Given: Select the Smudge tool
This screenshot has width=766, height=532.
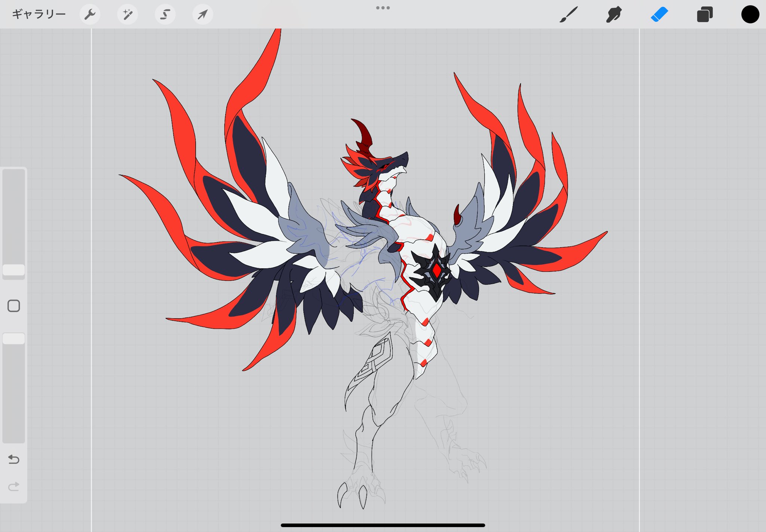Looking at the screenshot, I should tap(614, 14).
